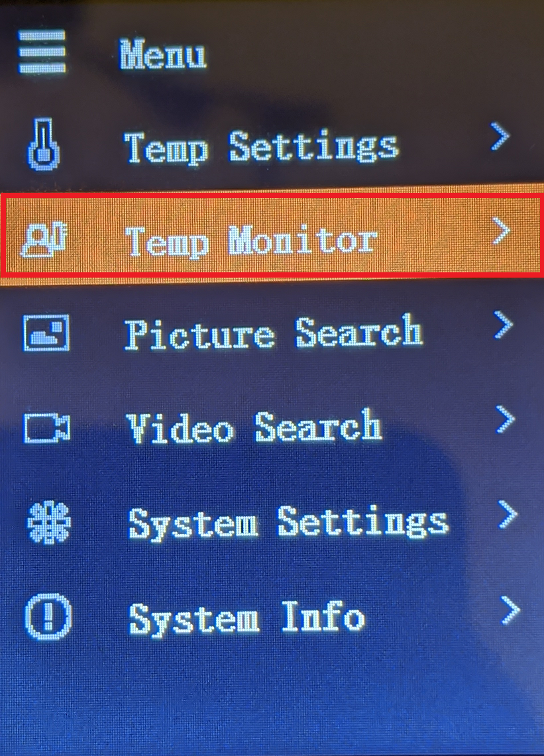This screenshot has height=756, width=544.
Task: Expand Temp Monitor chevron arrow
Action: point(502,231)
